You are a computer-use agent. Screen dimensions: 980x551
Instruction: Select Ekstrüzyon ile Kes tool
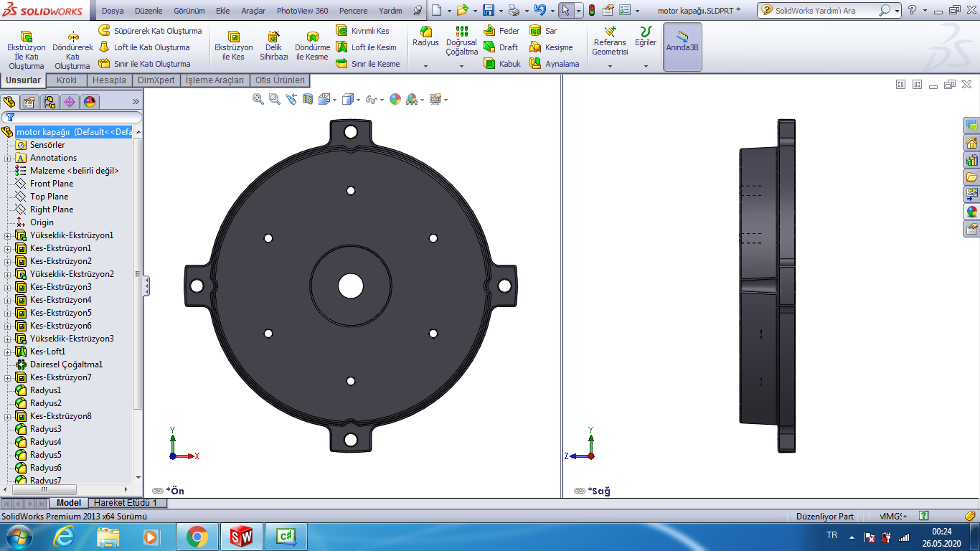(234, 46)
